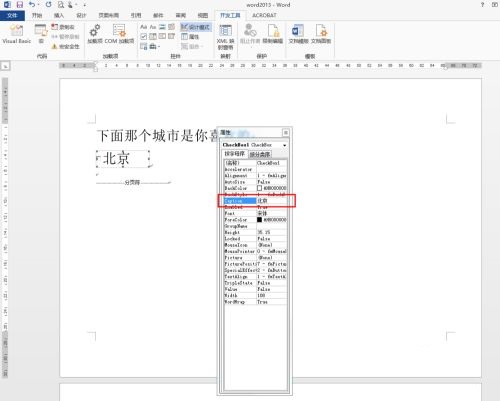Open the Macros dialog icon

pyautogui.click(x=41, y=34)
